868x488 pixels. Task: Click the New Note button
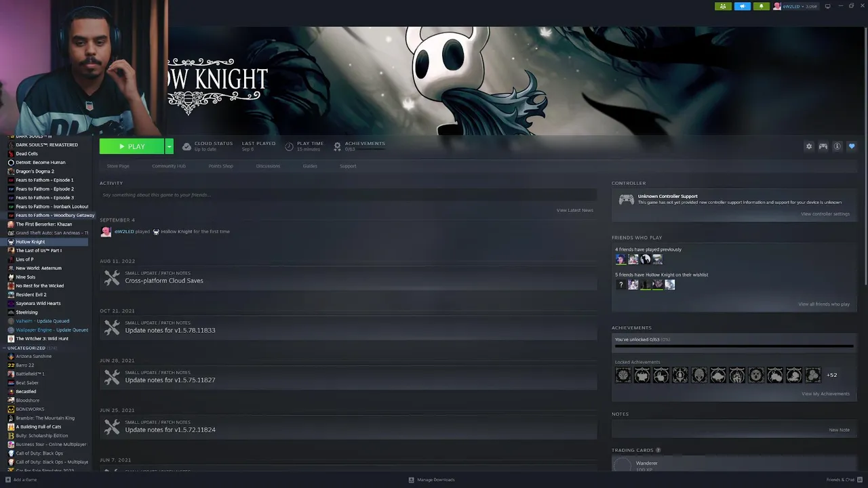pyautogui.click(x=839, y=430)
